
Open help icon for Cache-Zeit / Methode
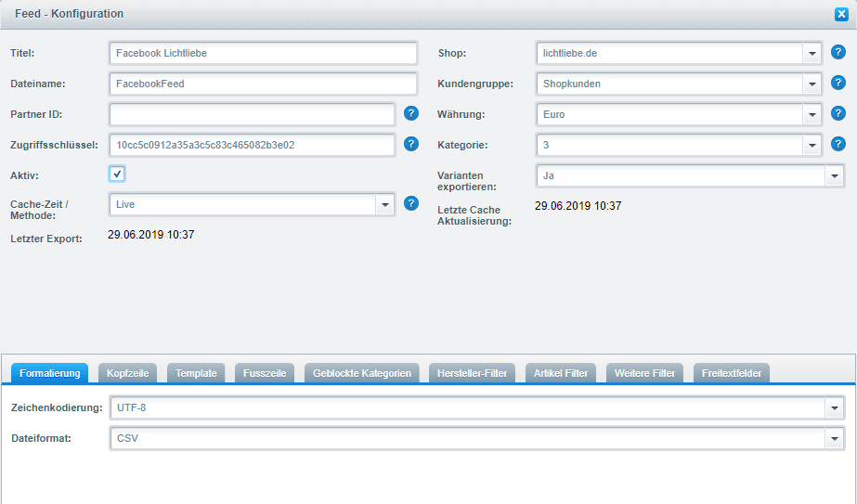(411, 203)
